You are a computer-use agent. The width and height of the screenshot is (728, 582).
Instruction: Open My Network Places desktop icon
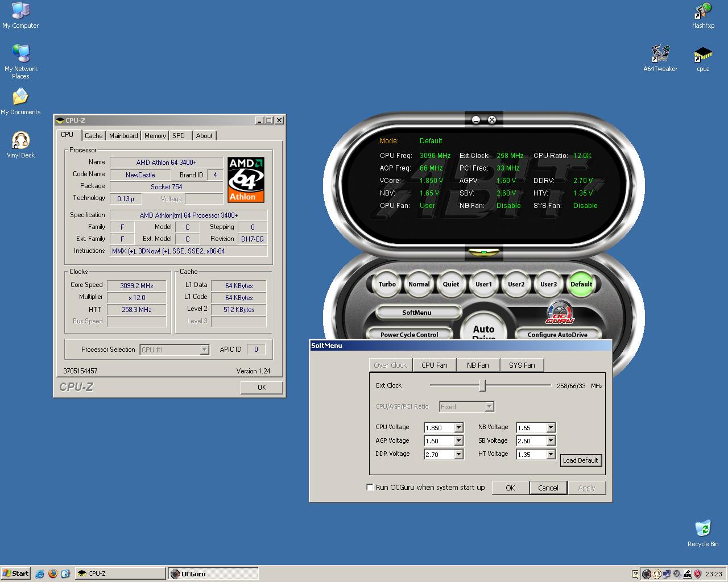tap(20, 61)
